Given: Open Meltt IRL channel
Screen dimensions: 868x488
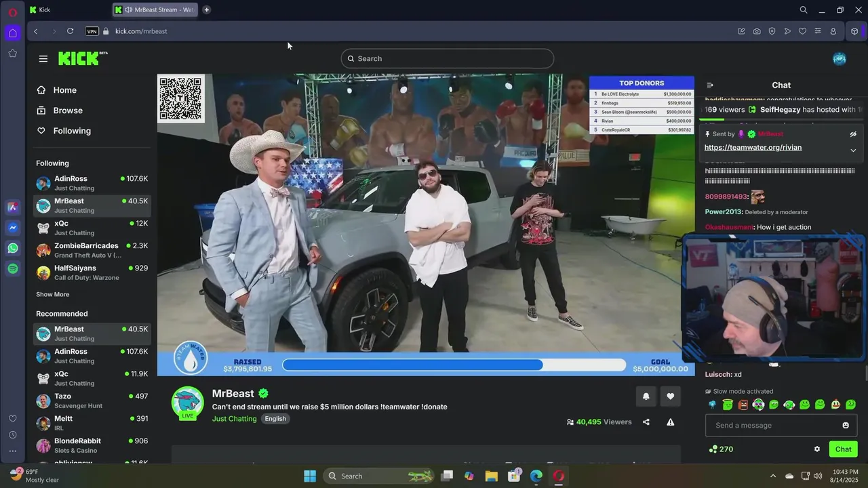Looking at the screenshot, I should point(92,423).
